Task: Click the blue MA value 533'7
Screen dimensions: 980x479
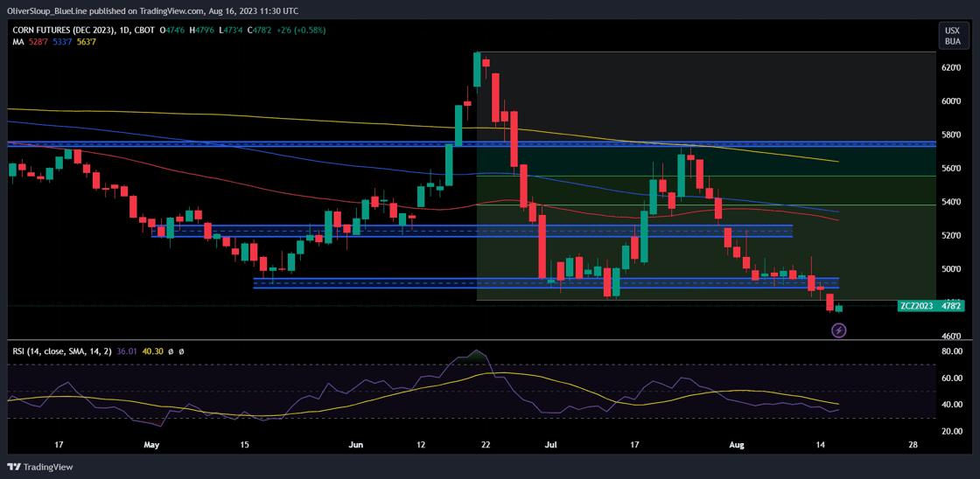Action: (62, 41)
